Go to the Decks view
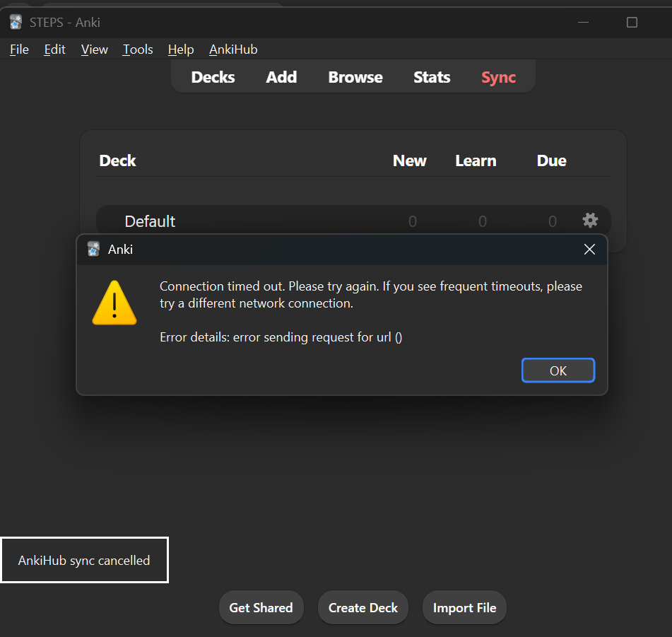This screenshot has width=672, height=637. (213, 77)
